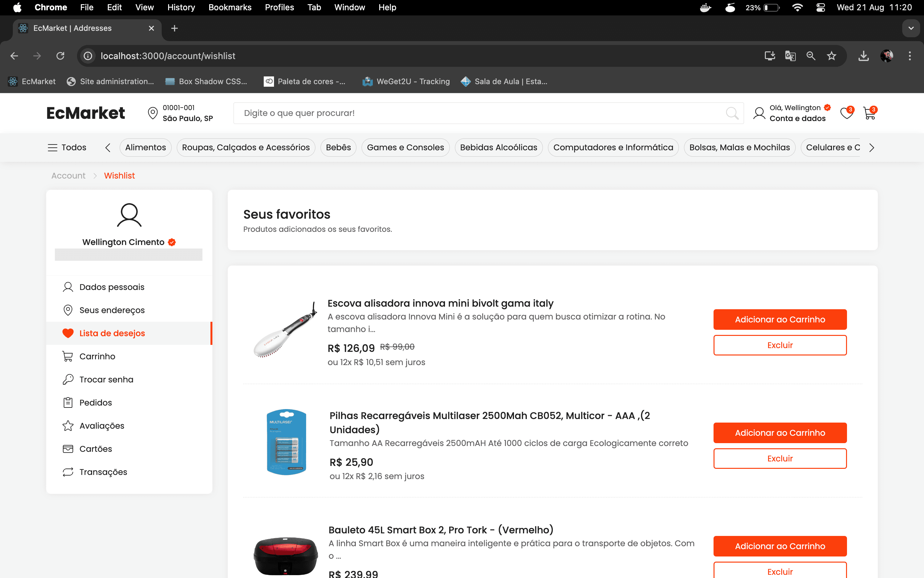The height and width of the screenshot is (578, 924).
Task: Open the tab search dropdown arrow
Action: pos(911,28)
